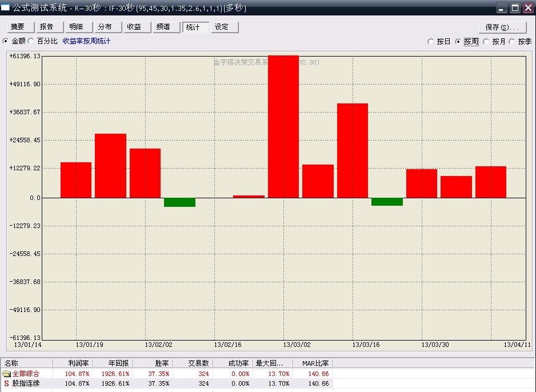536x392 pixels.
Task: Switch to the 摘要 tab
Action: pos(18,27)
